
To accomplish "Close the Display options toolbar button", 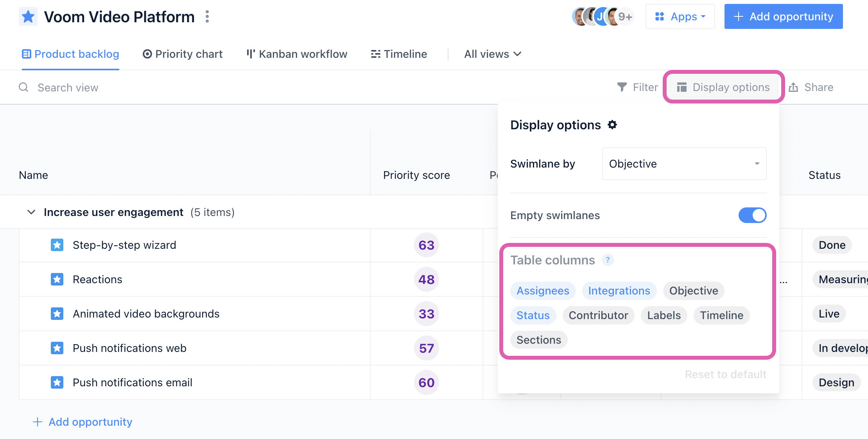I will (723, 87).
